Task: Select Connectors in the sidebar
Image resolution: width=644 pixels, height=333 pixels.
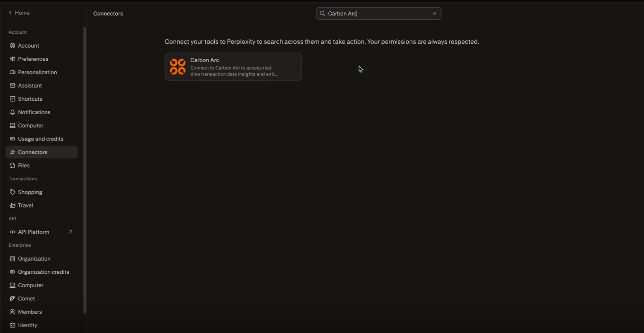Action: pyautogui.click(x=41, y=152)
